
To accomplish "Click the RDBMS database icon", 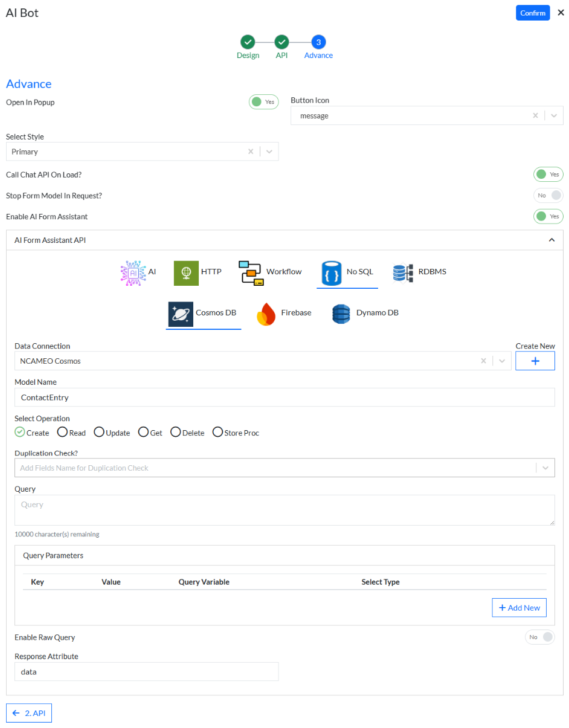I will tap(403, 272).
